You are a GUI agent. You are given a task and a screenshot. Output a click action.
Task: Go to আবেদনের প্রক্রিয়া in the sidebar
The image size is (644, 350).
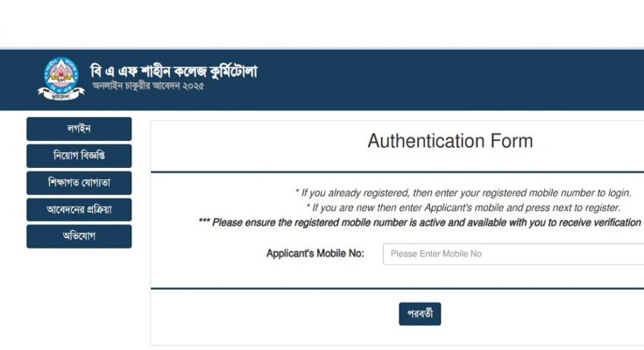tap(79, 209)
